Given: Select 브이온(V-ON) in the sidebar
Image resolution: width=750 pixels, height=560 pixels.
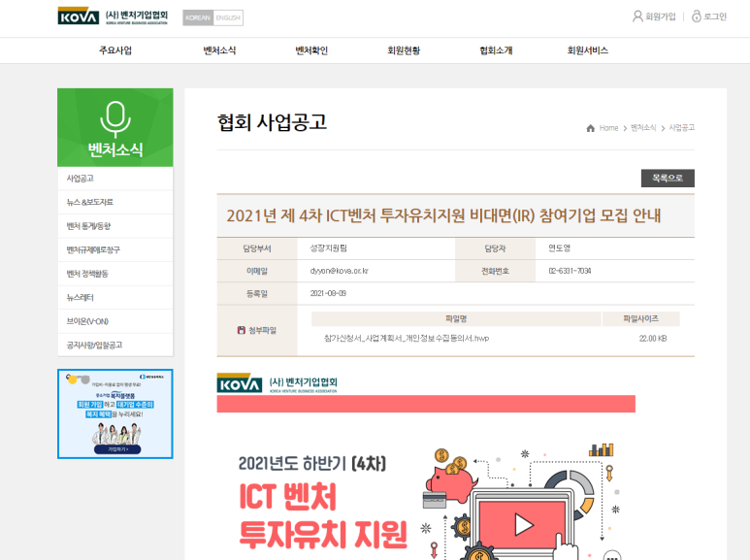Looking at the screenshot, I should 115,321.
